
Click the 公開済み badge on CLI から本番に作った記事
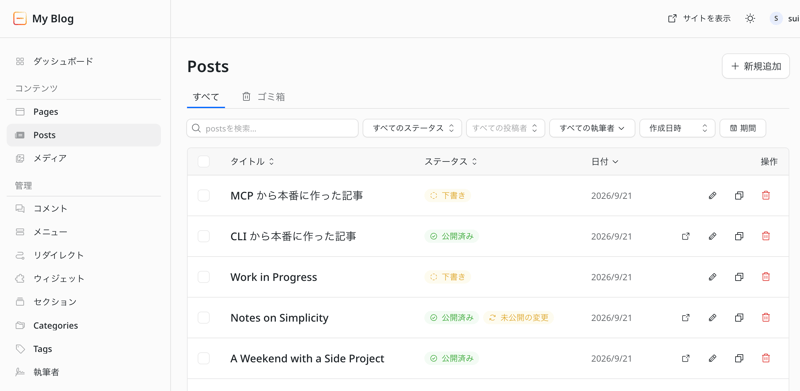[x=452, y=236]
